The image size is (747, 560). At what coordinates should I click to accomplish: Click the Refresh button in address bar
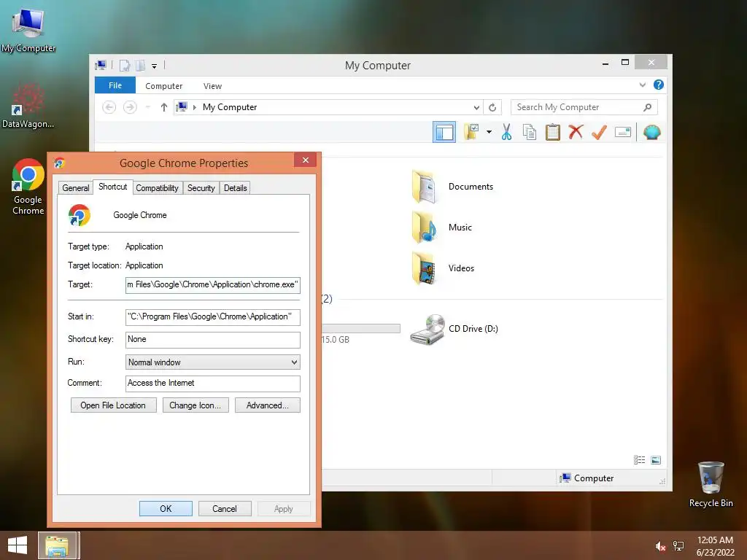coord(492,108)
